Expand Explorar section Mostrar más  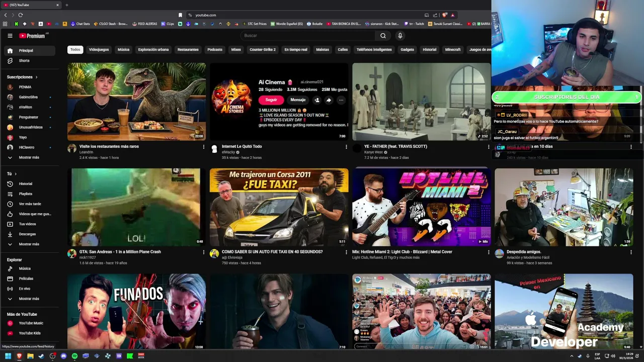(x=31, y=299)
